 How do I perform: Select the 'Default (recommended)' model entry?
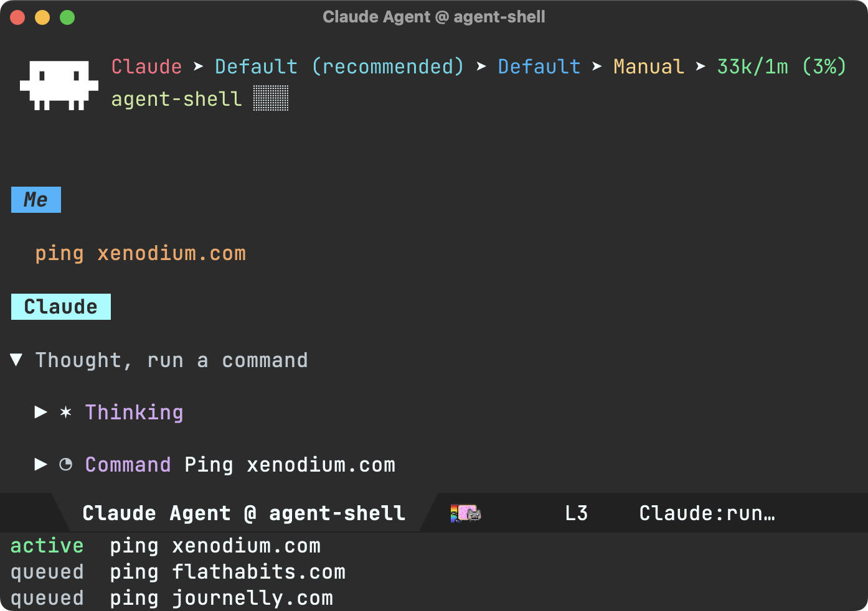pos(339,67)
